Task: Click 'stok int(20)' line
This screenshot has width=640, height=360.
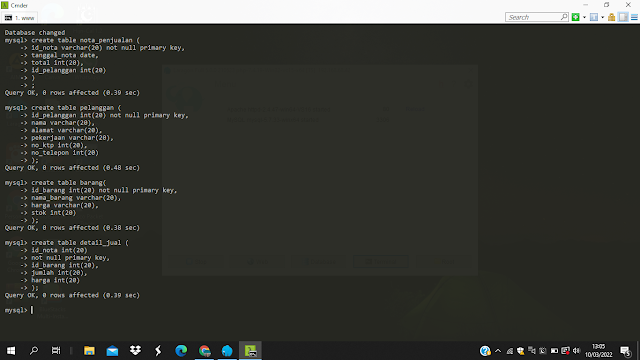Action: click(53, 213)
